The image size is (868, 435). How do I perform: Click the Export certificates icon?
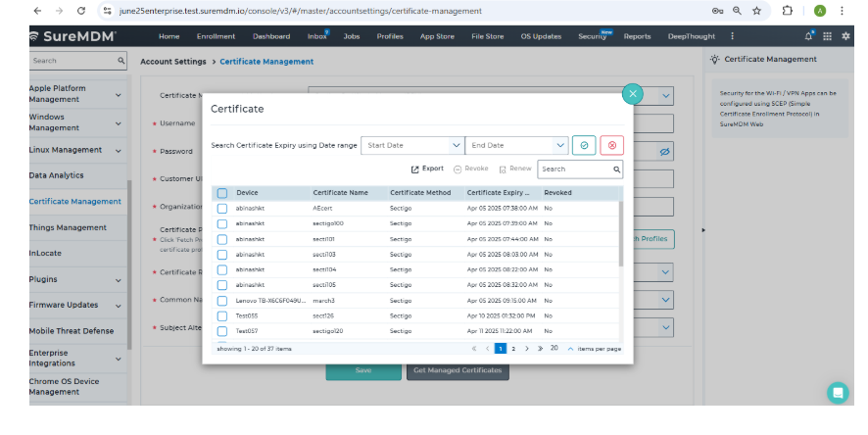click(427, 169)
